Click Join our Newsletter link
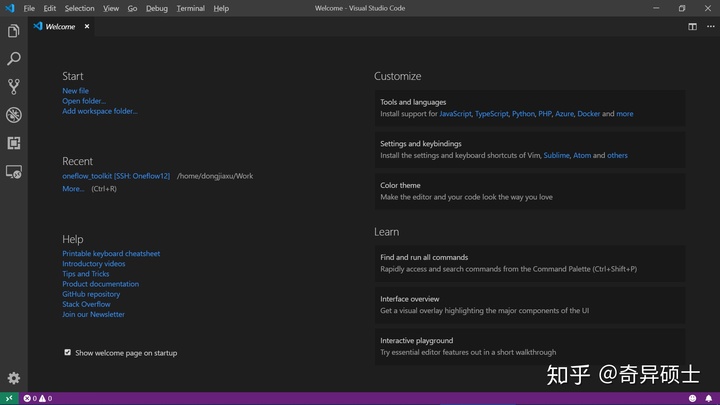720x405 pixels. tap(93, 314)
